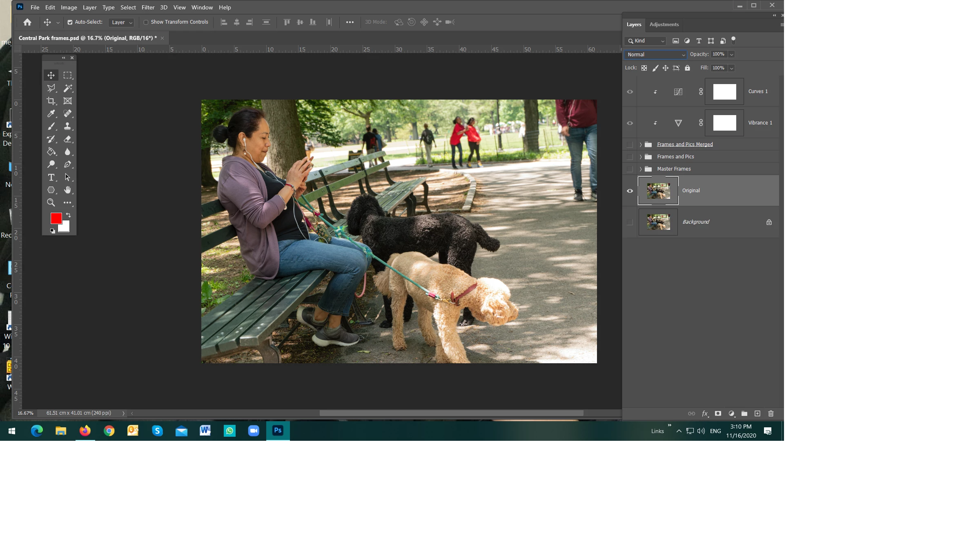
Task: Click the Delete layer trash icon
Action: 771,413
